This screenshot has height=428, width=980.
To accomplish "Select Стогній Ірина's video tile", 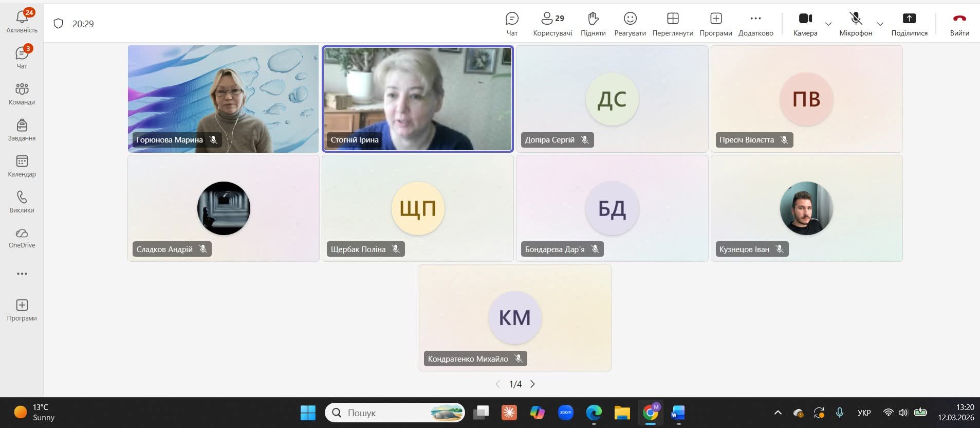I will [417, 99].
